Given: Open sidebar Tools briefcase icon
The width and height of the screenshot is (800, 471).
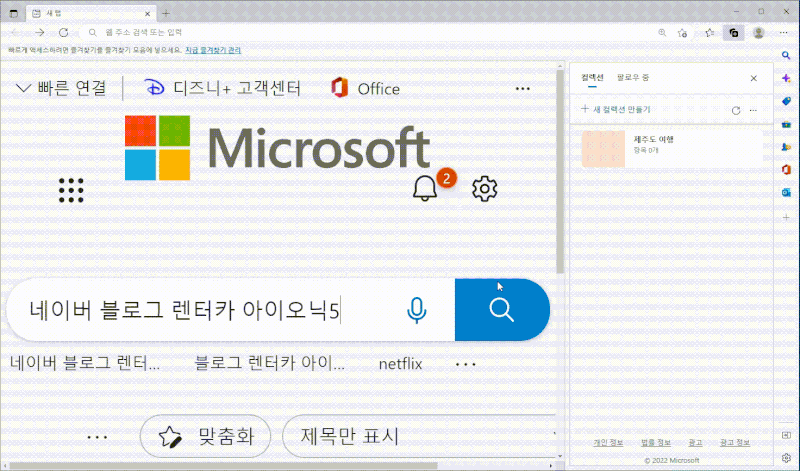Looking at the screenshot, I should click(786, 124).
